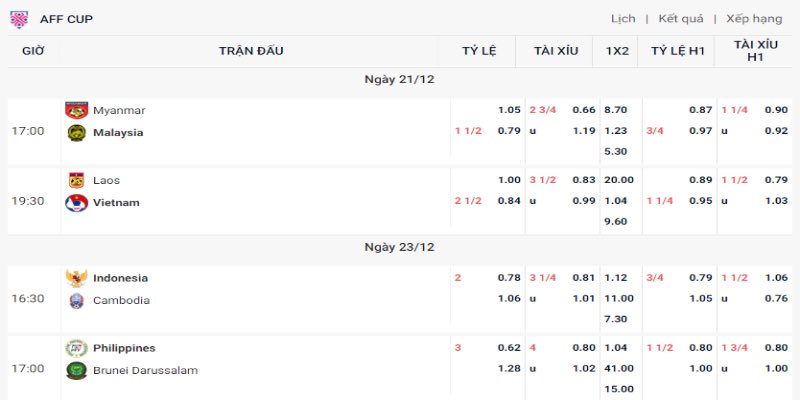Switch to the Kết quả tab
Image resolution: width=800 pixels, height=400 pixels.
[x=681, y=19]
